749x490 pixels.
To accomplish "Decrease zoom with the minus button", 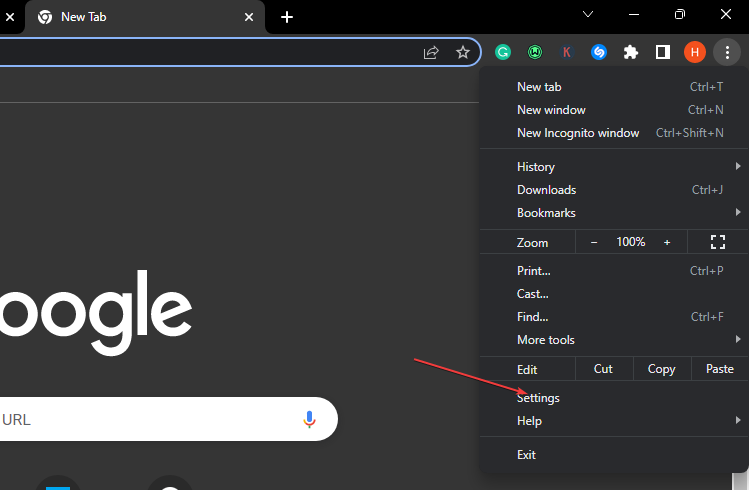I will pyautogui.click(x=594, y=242).
